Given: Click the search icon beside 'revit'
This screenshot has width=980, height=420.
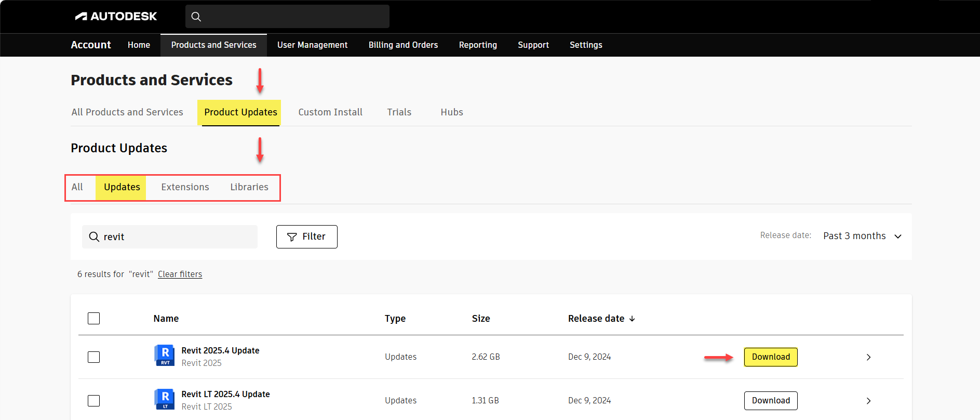Looking at the screenshot, I should (x=94, y=237).
